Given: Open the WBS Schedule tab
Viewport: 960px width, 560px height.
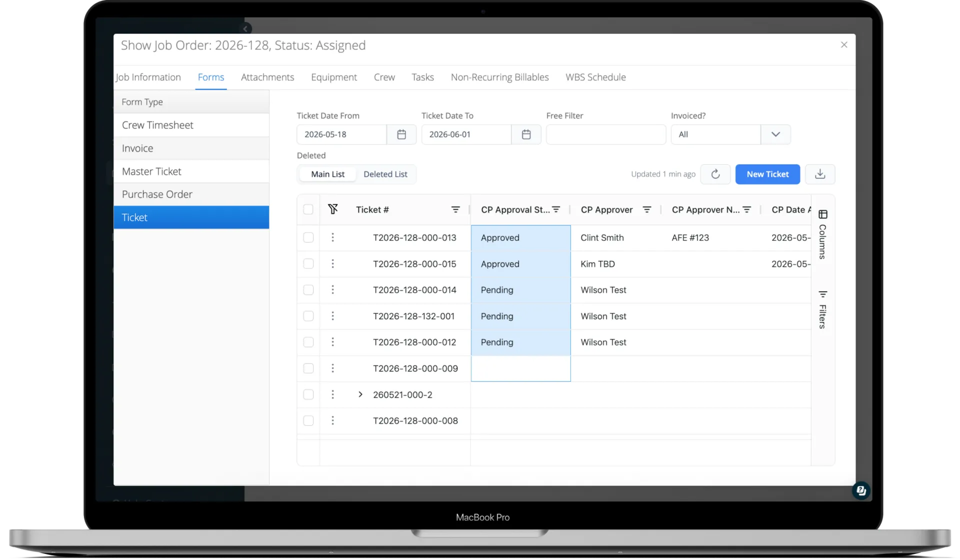Looking at the screenshot, I should point(595,77).
